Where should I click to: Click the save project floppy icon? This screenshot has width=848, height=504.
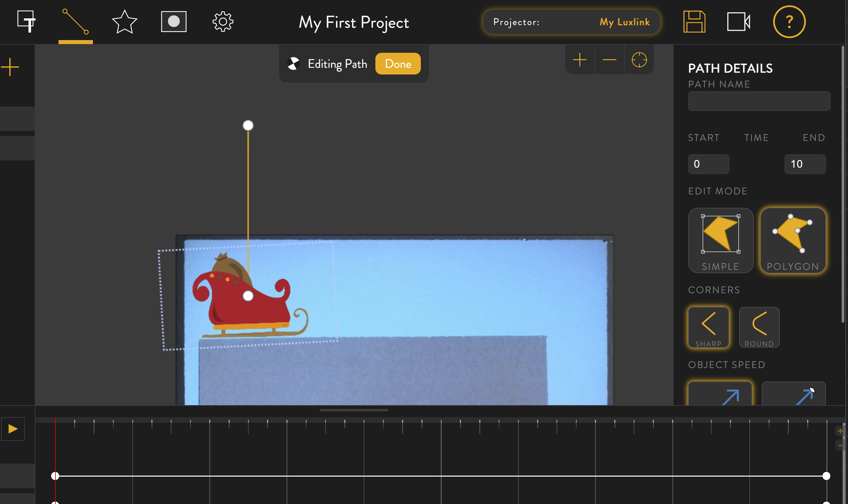[x=694, y=22]
